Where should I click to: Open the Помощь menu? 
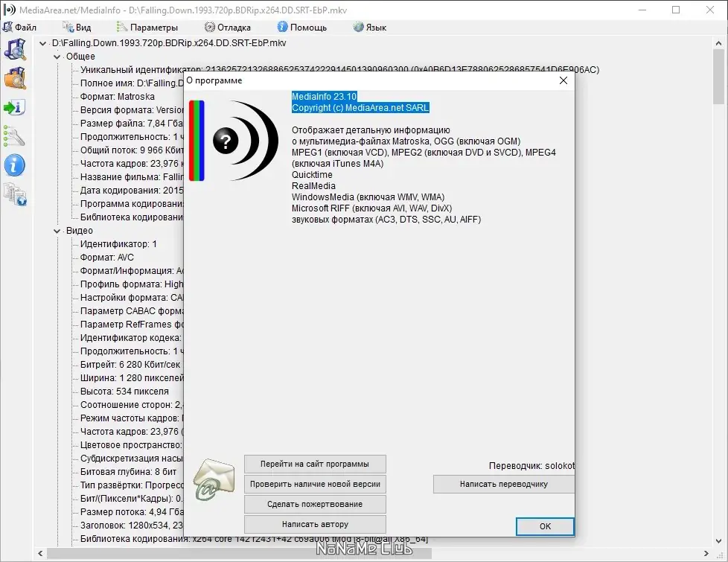click(302, 28)
